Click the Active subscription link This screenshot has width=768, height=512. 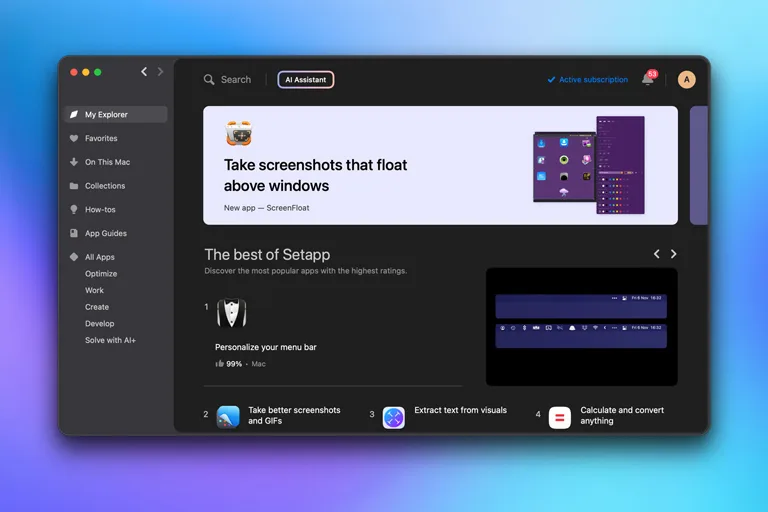588,79
